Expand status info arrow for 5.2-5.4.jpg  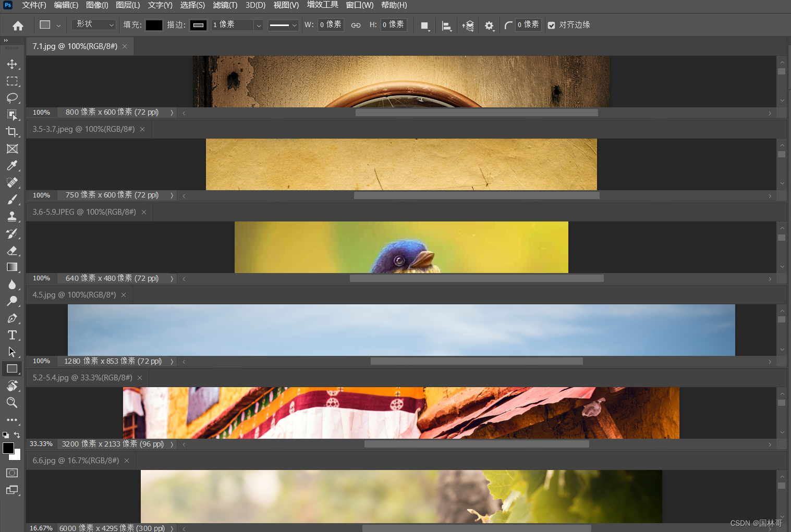tap(172, 444)
